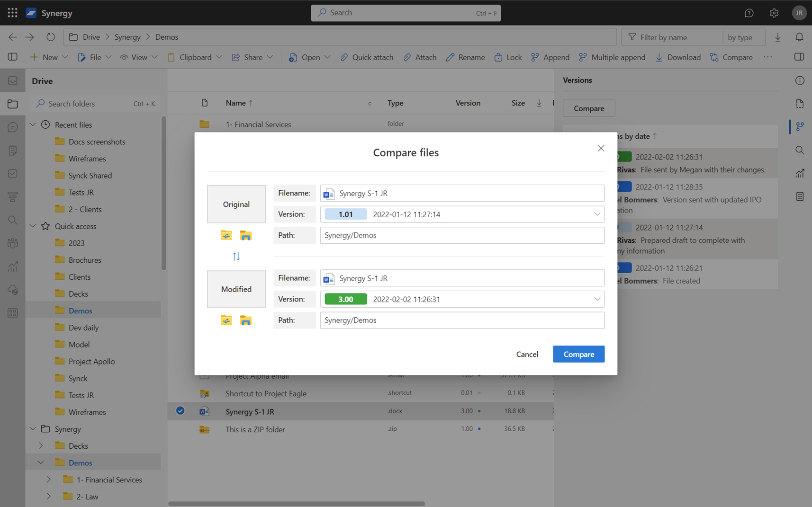Image resolution: width=812 pixels, height=507 pixels.
Task: Expand the Decks folder under Synergy
Action: click(x=41, y=446)
